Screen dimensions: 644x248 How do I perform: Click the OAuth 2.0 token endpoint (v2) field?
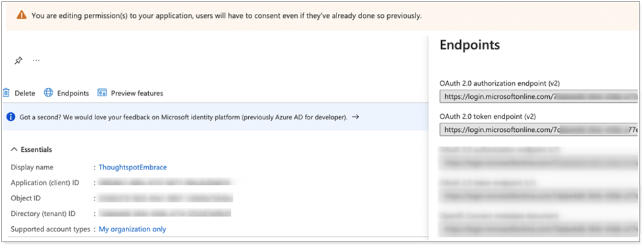pyautogui.click(x=539, y=130)
